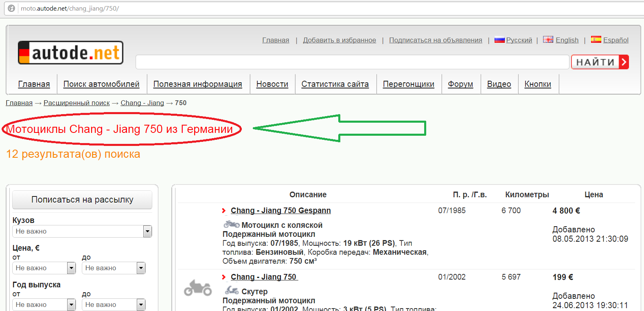The height and width of the screenshot is (311, 644).
Task: Open Статистика сайта
Action: coord(335,84)
